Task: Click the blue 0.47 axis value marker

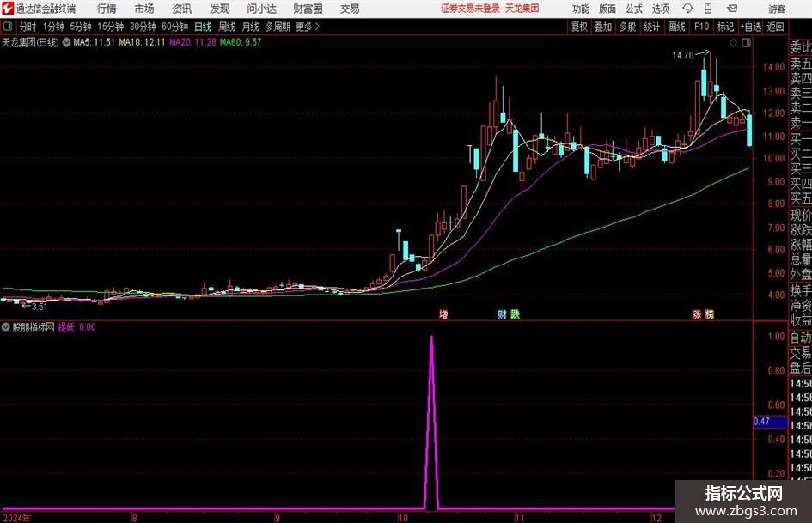Action: [x=770, y=421]
